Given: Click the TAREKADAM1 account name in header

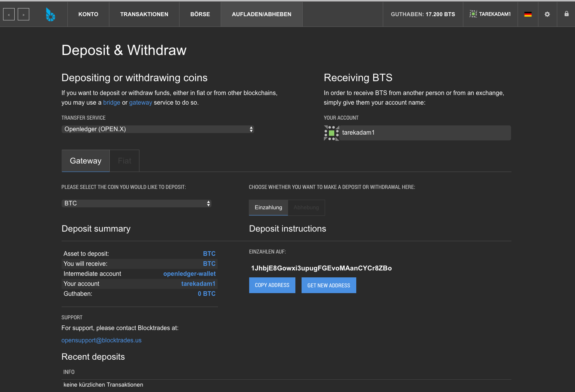Looking at the screenshot, I should point(495,14).
